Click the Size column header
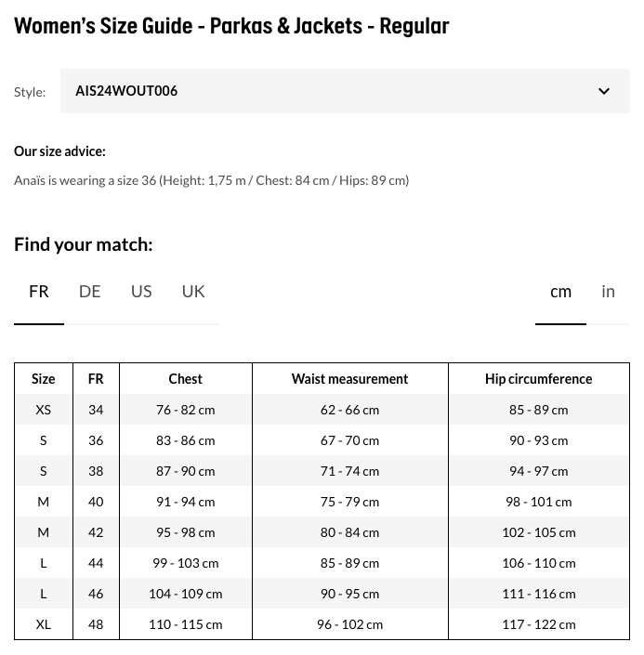The width and height of the screenshot is (644, 655). tap(44, 379)
